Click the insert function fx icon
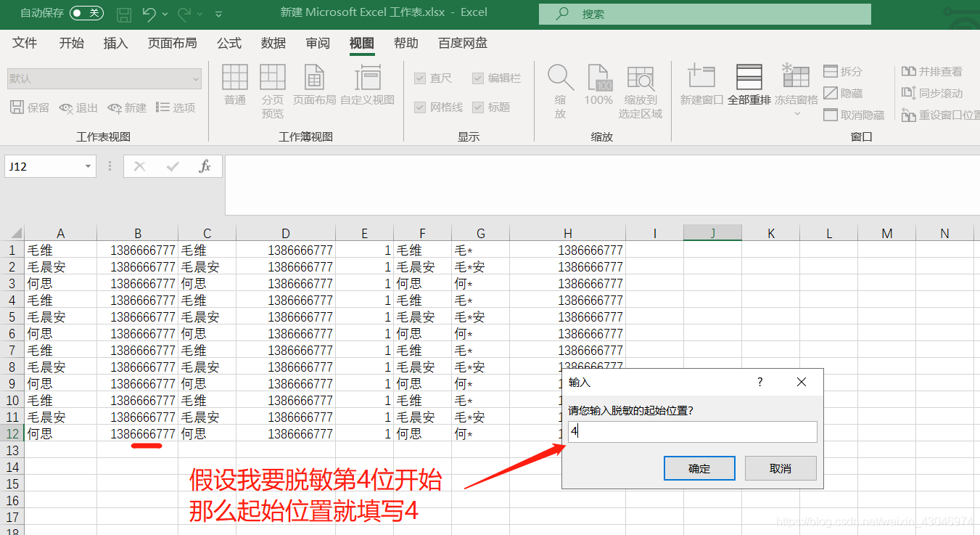The image size is (980, 535). [x=205, y=166]
